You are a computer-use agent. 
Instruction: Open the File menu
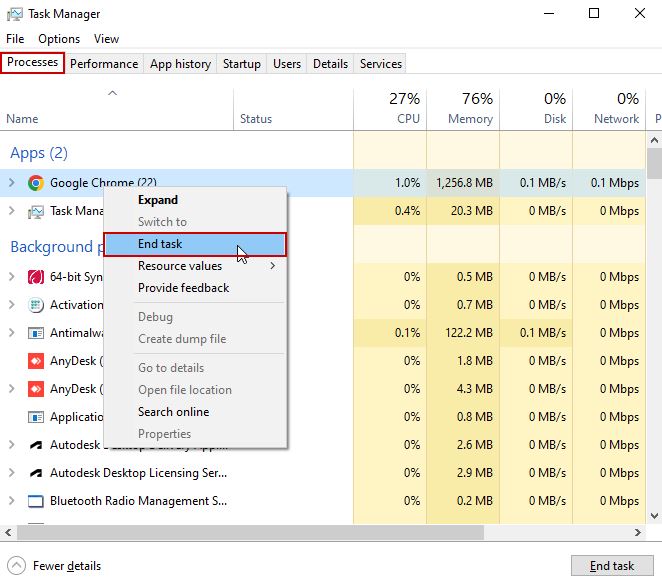tap(15, 39)
